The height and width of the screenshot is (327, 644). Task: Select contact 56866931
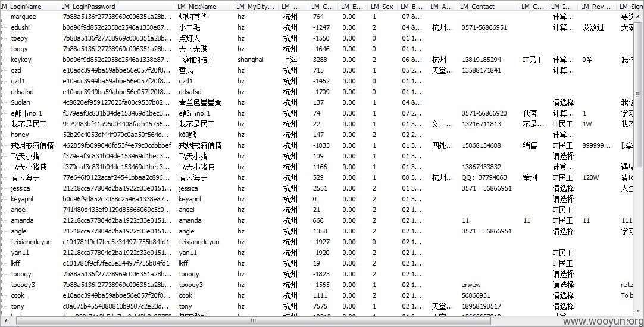click(476, 295)
